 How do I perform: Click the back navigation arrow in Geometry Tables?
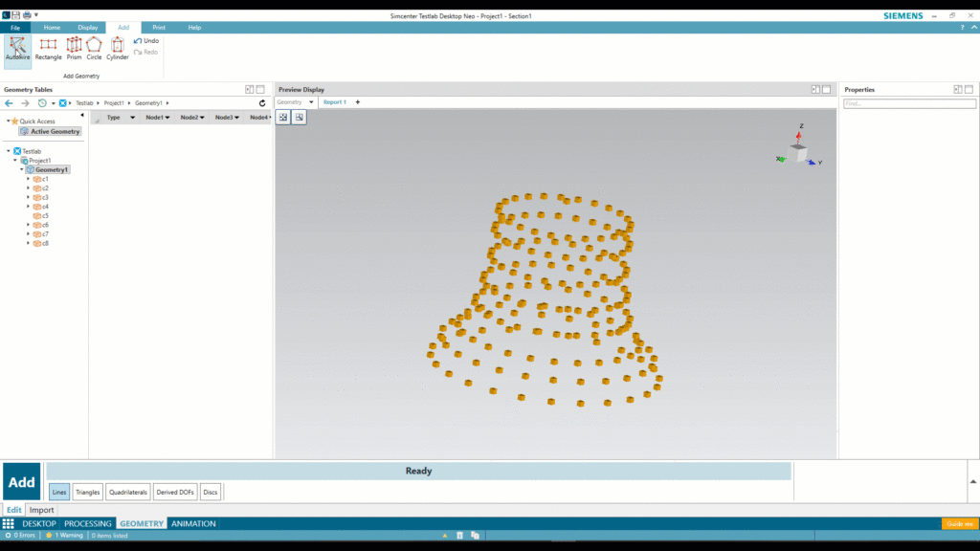8,102
